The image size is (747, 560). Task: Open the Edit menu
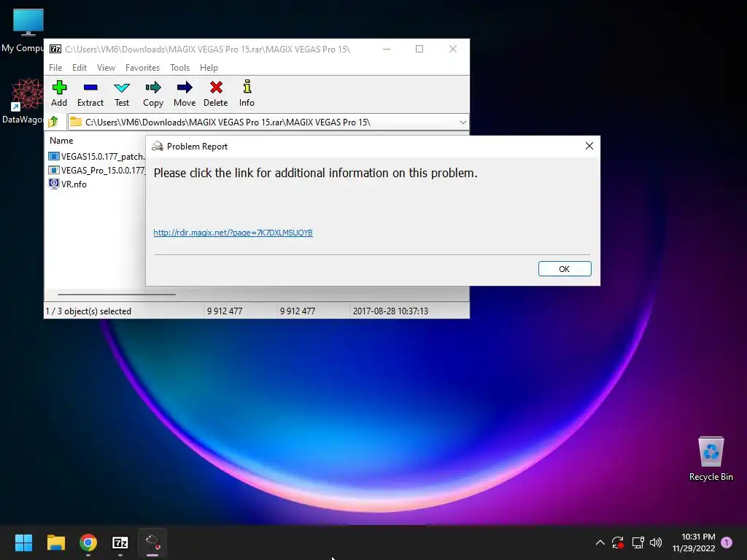click(79, 68)
